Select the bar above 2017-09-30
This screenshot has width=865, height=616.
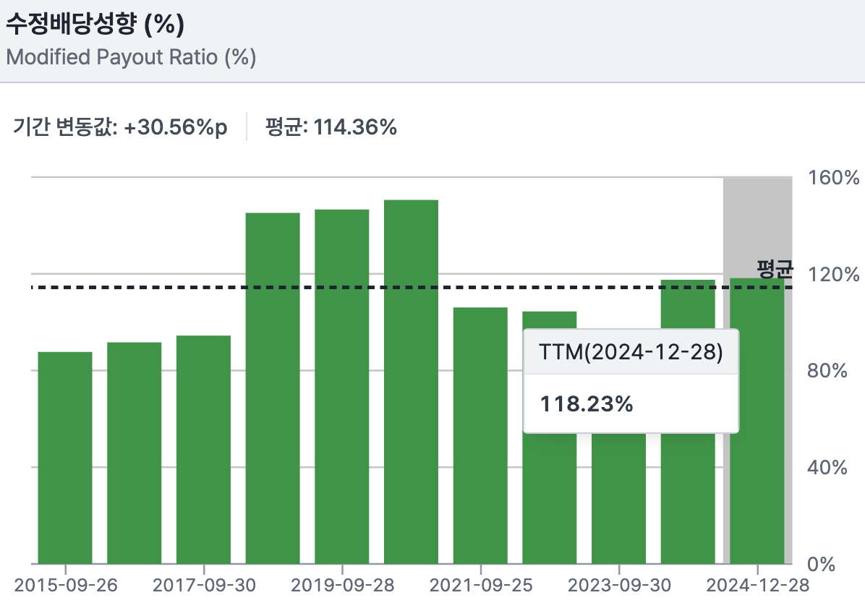click(203, 449)
